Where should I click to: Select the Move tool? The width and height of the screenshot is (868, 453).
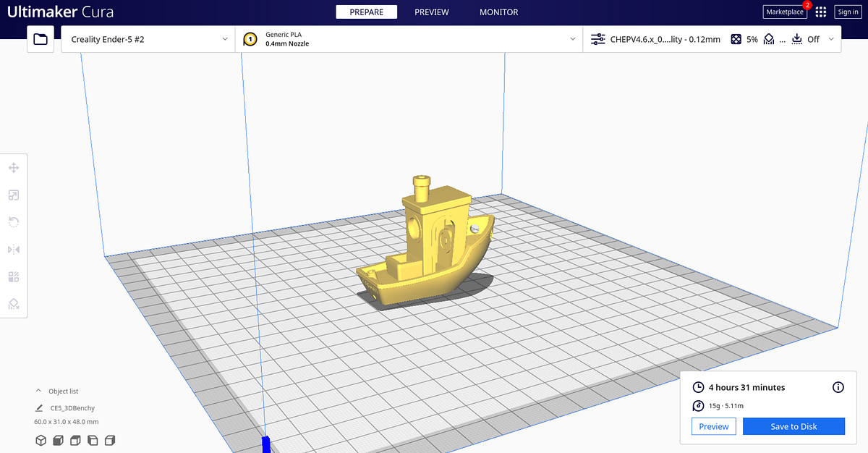(x=14, y=167)
